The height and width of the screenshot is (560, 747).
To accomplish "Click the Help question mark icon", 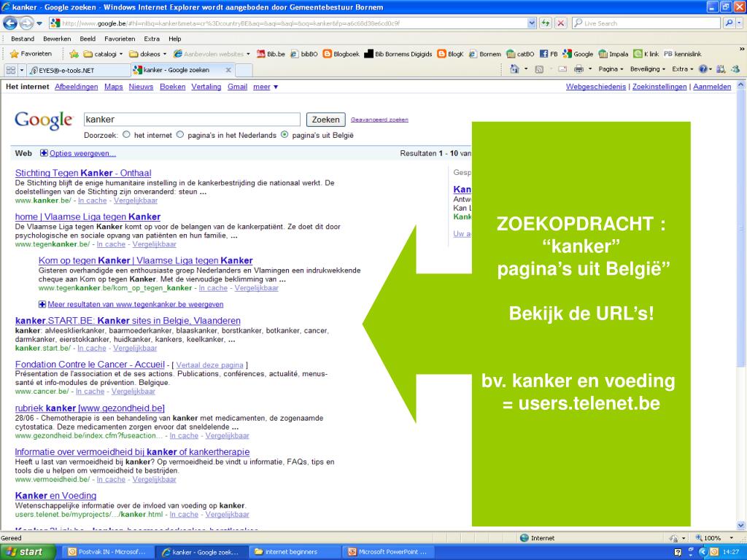I will pos(703,69).
